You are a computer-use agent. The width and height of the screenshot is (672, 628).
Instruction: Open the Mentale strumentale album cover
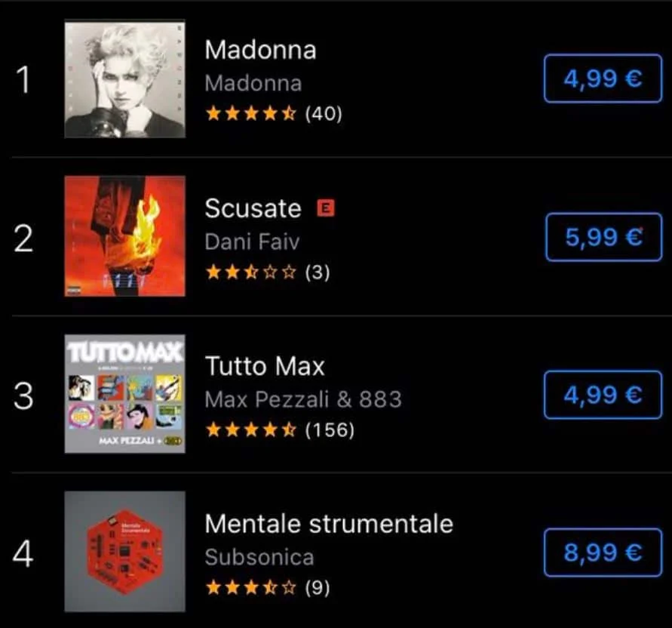(x=124, y=551)
